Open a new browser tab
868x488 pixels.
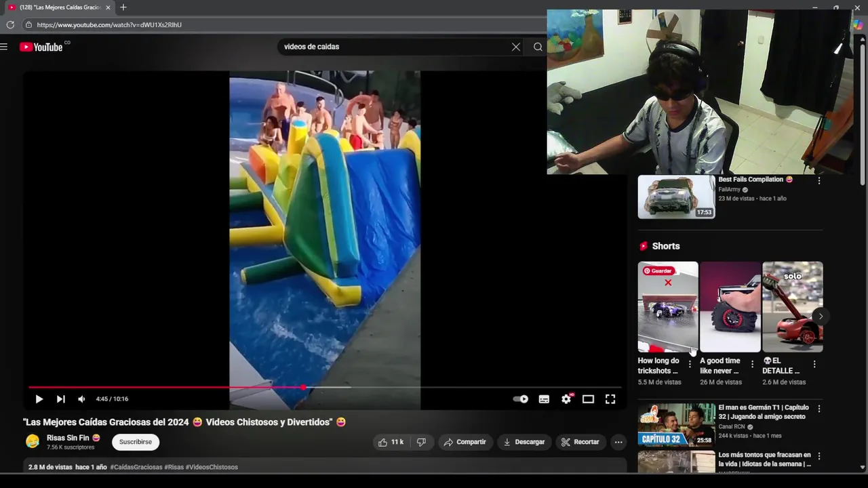click(123, 7)
